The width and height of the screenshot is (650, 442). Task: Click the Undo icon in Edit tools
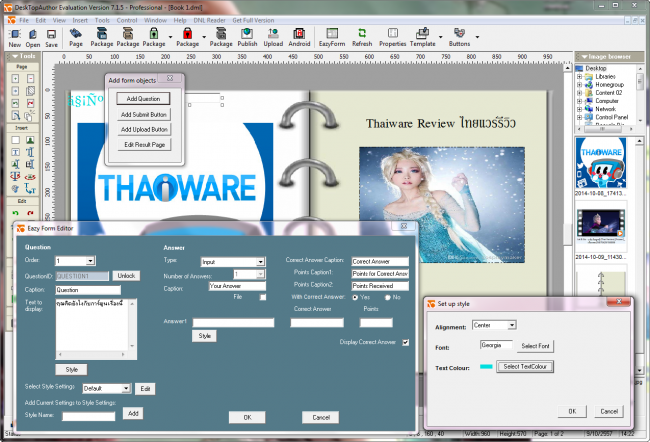click(x=15, y=213)
